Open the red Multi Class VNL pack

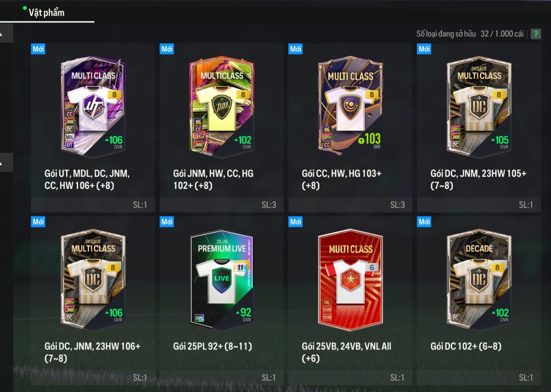click(x=350, y=281)
